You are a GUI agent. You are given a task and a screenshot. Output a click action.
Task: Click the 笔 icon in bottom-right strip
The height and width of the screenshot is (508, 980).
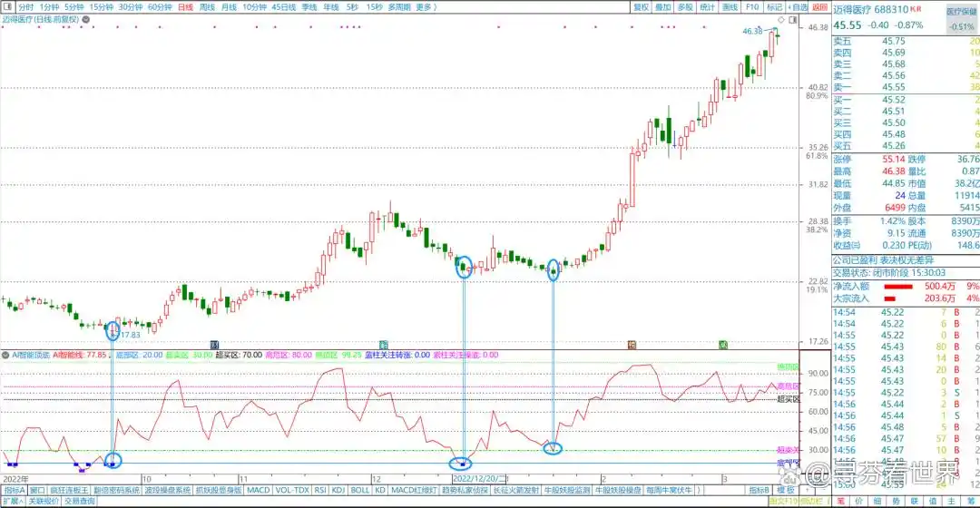842,501
